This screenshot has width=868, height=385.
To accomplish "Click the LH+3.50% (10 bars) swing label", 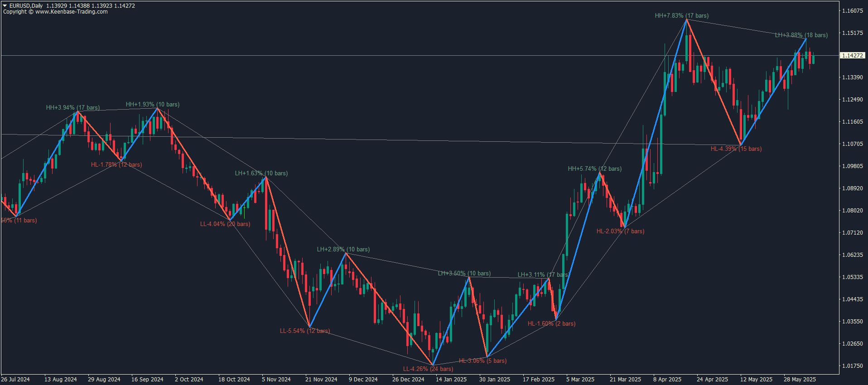I will pyautogui.click(x=464, y=274).
